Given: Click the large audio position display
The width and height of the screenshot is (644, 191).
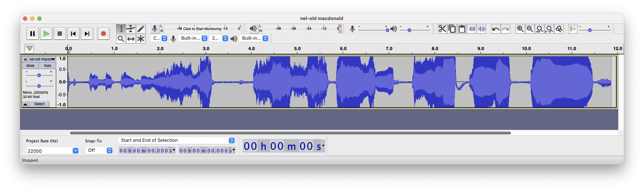Looking at the screenshot, I should (x=282, y=146).
